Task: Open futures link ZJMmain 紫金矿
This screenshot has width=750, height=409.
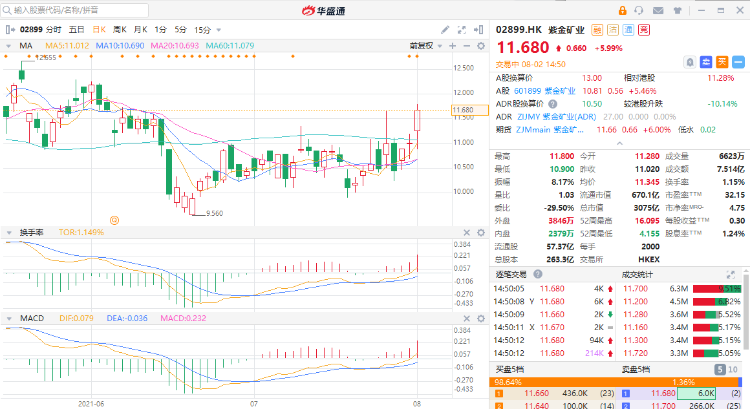Action: (550, 130)
